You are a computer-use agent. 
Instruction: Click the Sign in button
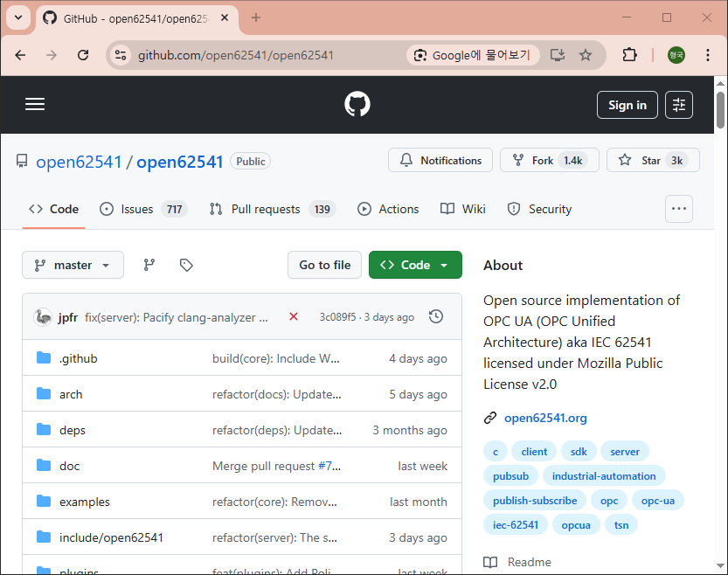[x=627, y=105]
